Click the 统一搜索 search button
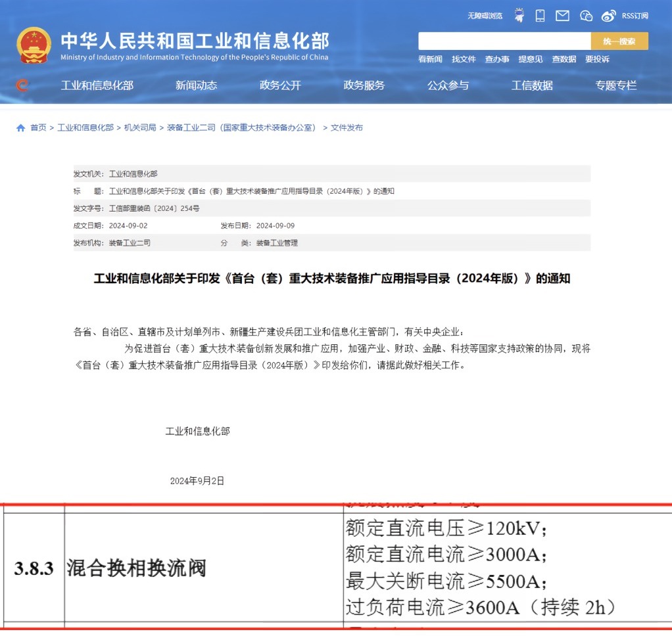Image resolution: width=672 pixels, height=636 pixels. tap(619, 41)
